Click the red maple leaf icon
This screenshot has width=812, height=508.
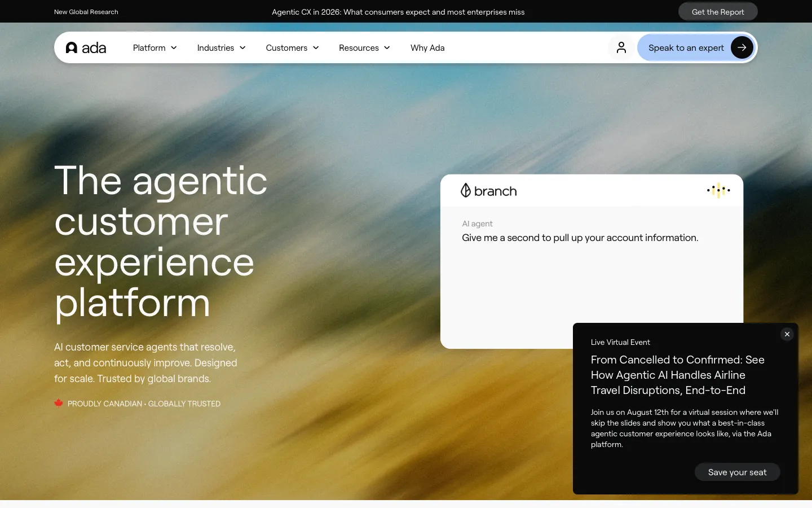click(x=59, y=403)
